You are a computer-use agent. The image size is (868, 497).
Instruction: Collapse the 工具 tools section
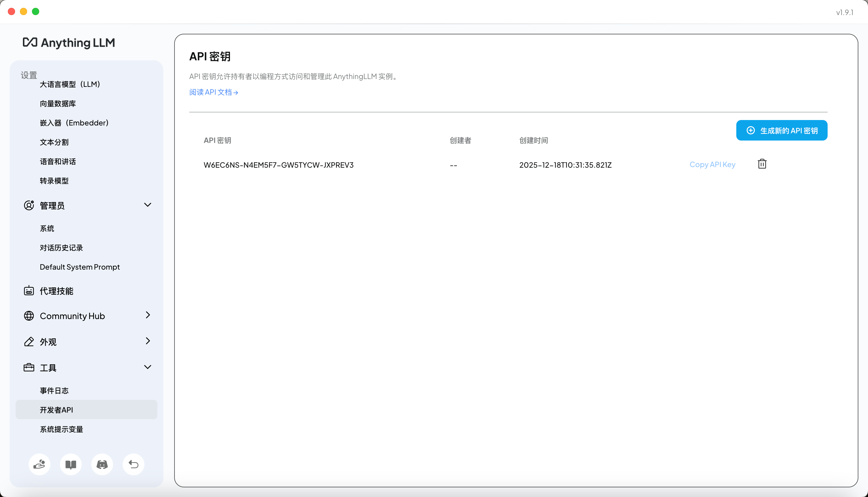point(147,367)
